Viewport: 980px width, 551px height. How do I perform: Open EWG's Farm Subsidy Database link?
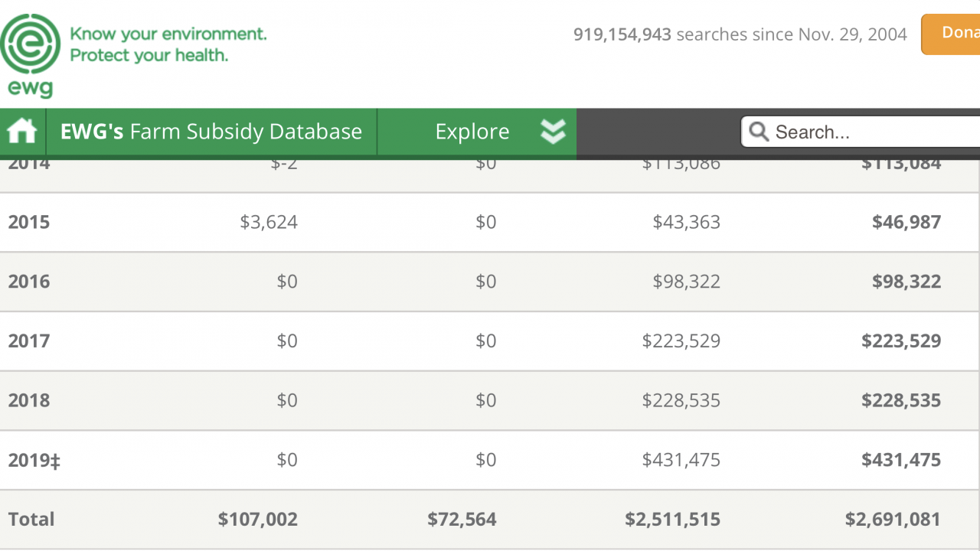pos(211,132)
